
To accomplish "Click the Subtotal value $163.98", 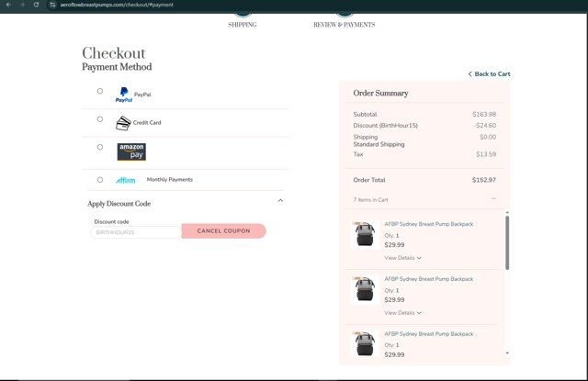I will point(484,114).
